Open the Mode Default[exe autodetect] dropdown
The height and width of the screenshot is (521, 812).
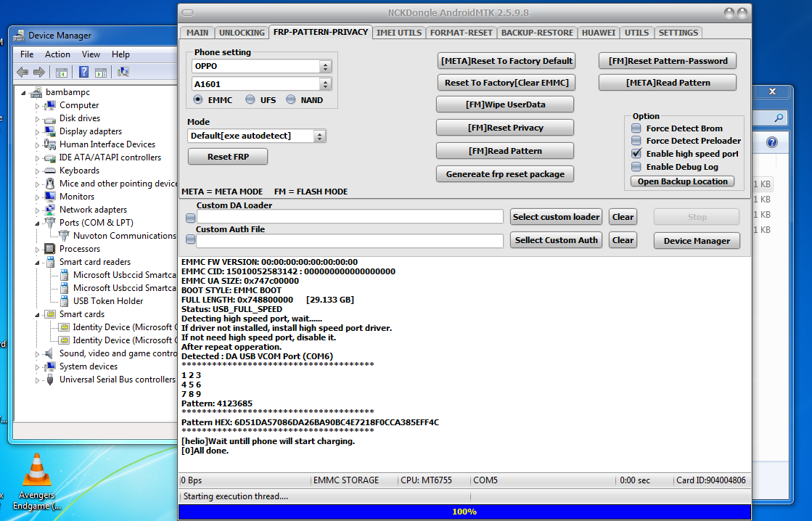[319, 136]
